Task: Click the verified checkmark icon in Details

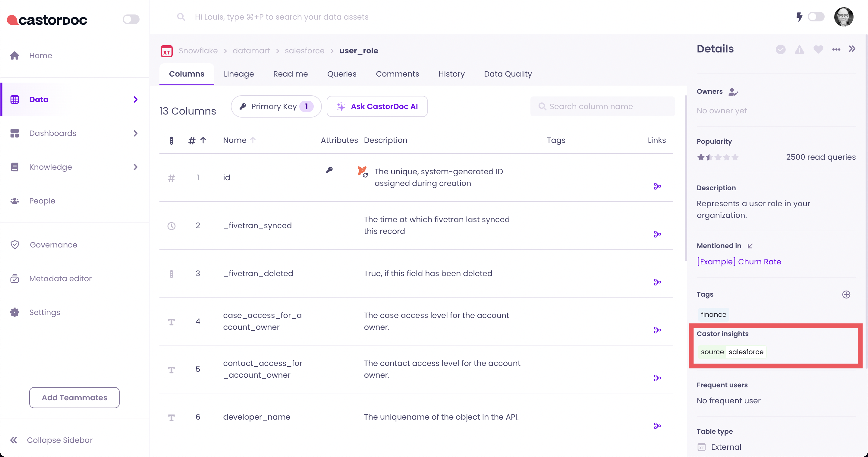Action: (x=780, y=49)
